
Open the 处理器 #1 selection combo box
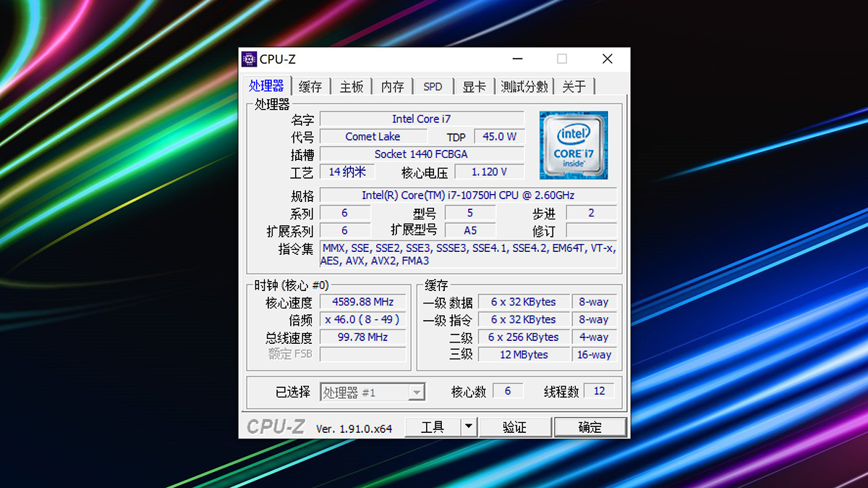coord(373,392)
